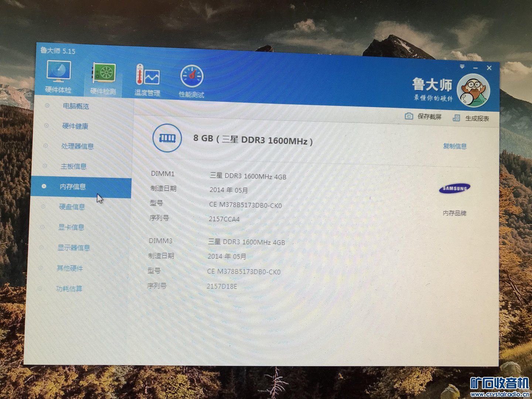Close the 鲁大师 window
This screenshot has height=399, width=532.
click(x=489, y=68)
